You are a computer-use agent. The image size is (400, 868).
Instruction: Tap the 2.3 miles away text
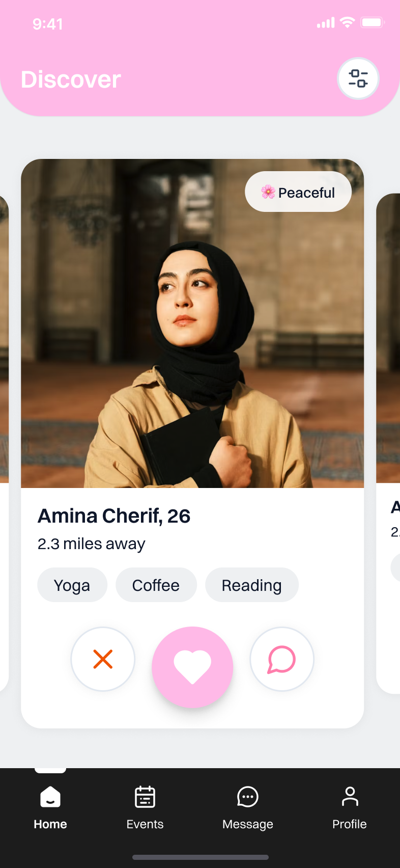(x=92, y=544)
